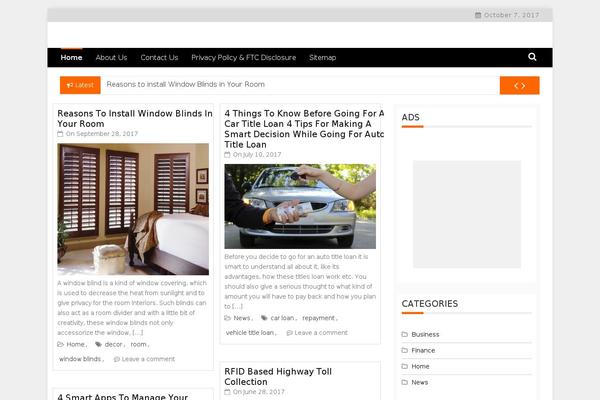This screenshot has height=400, width=600.
Task: Open the room tag
Action: coord(139,344)
